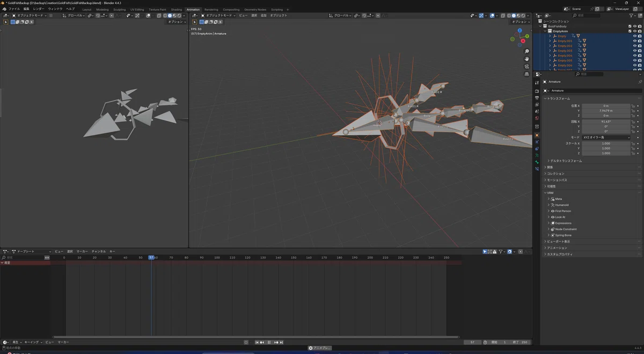Toggle camera view with the camera gizmo icon
This screenshot has height=354, width=644.
pyautogui.click(x=527, y=66)
